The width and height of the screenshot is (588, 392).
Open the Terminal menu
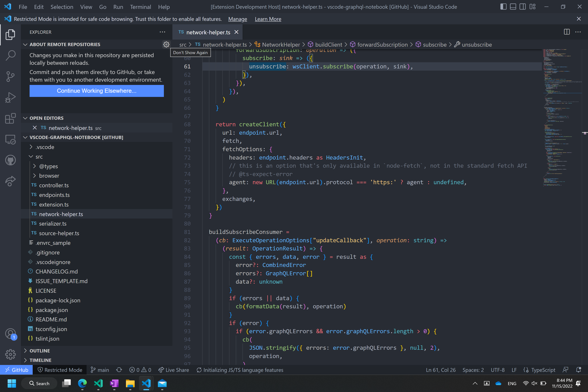(140, 7)
